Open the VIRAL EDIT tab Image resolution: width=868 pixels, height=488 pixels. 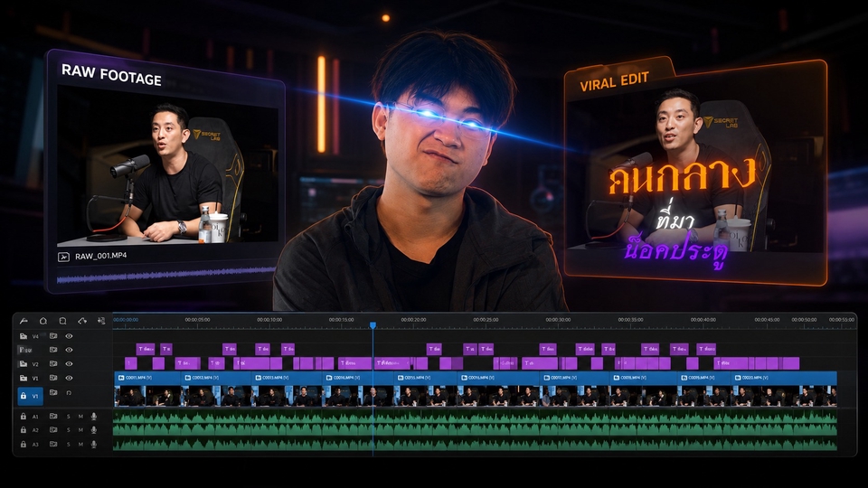click(x=615, y=81)
